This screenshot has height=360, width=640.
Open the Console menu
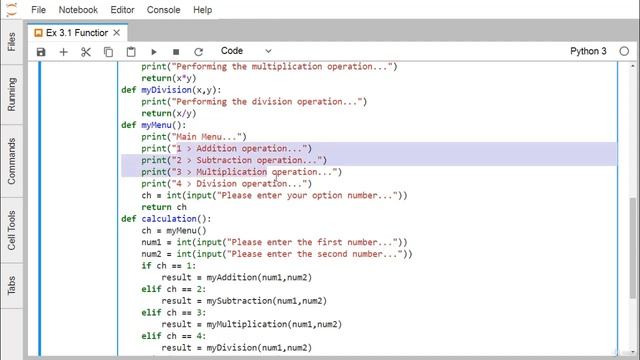pyautogui.click(x=163, y=10)
